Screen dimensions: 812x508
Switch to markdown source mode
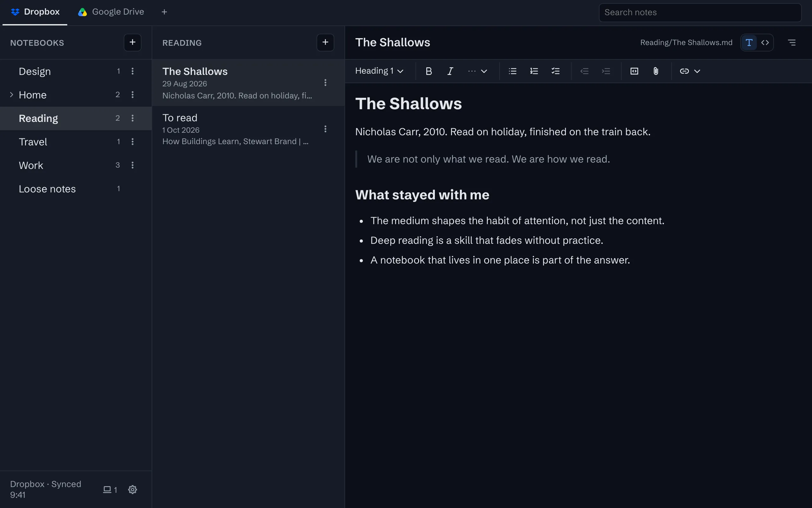tap(765, 43)
